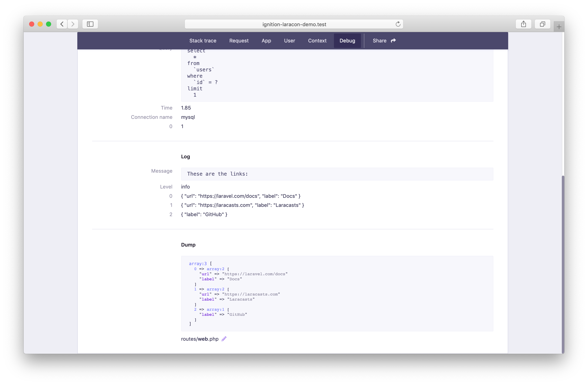Select the App tab
588x385 pixels.
pos(266,41)
